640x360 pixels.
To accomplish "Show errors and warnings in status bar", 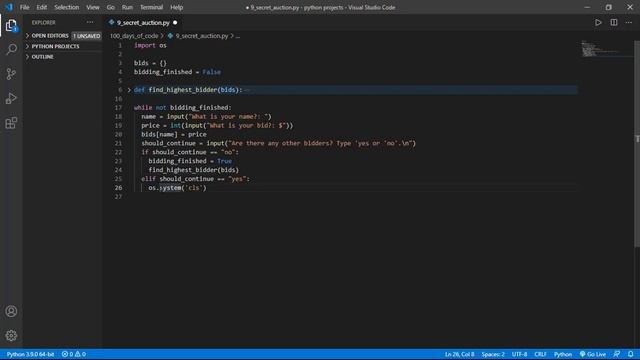I will [73, 354].
